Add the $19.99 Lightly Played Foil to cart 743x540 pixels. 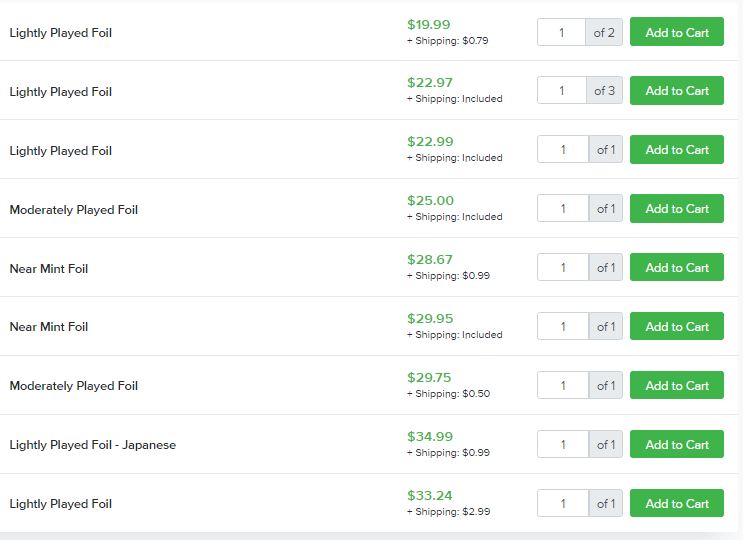point(677,32)
